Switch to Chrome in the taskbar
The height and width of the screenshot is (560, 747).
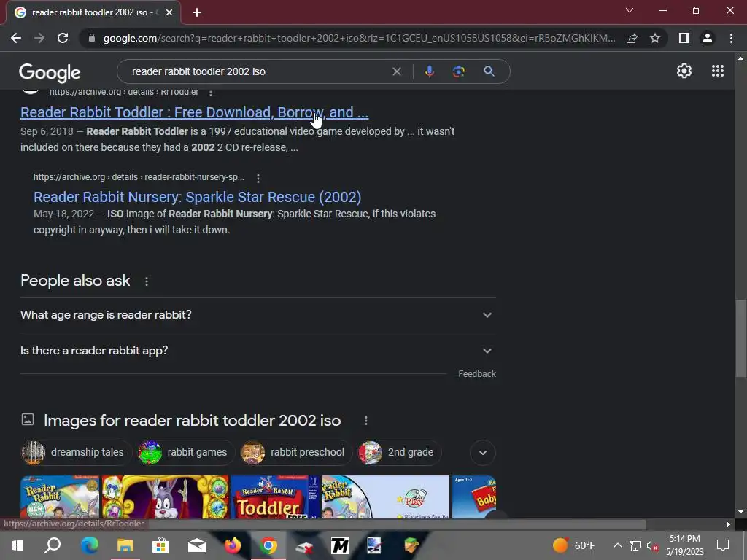268,545
